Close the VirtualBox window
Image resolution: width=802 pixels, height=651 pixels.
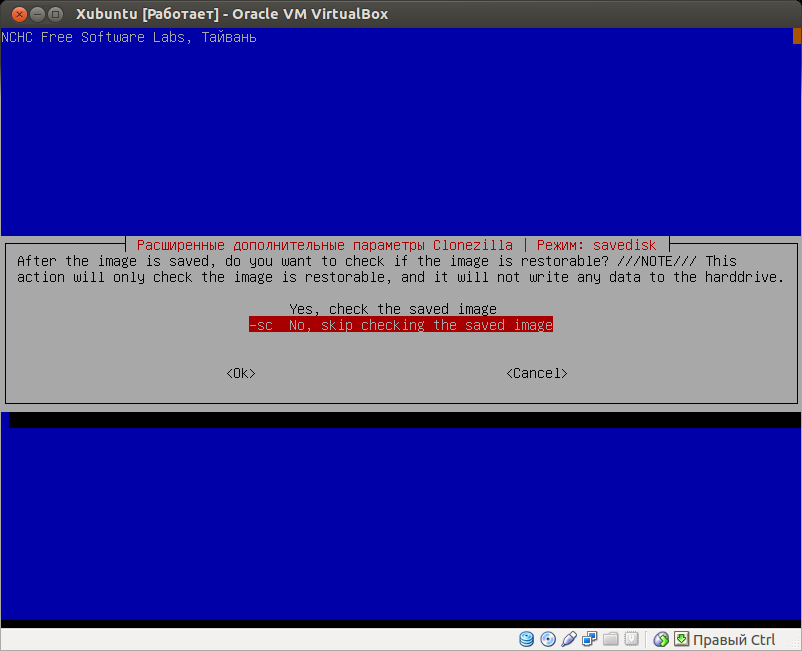[19, 14]
